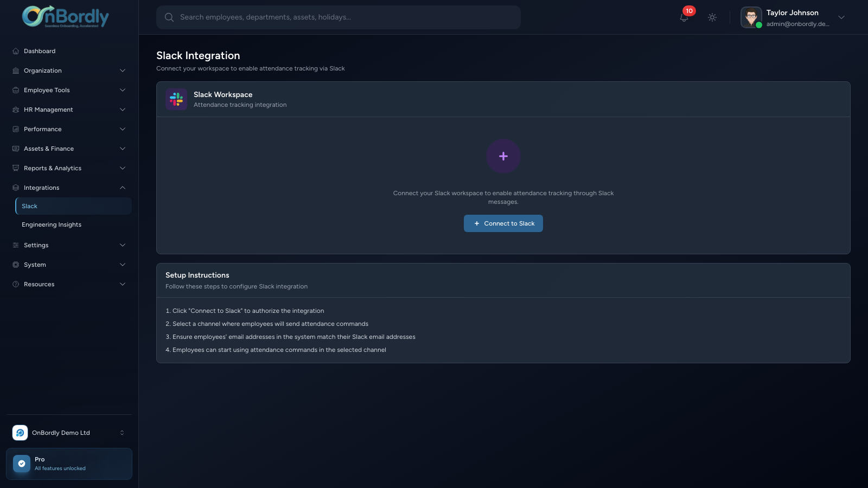Click Taylor Johnson's avatar picture
868x488 pixels.
751,17
